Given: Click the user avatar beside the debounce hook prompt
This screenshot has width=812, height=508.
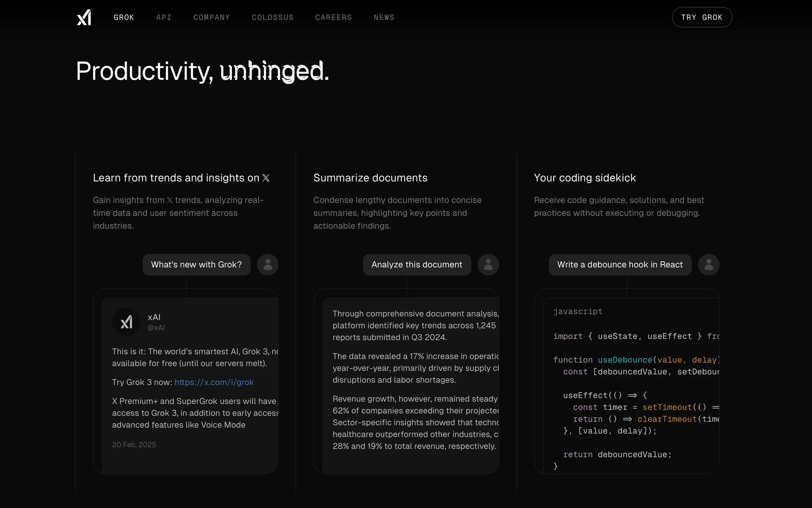Looking at the screenshot, I should (708, 265).
